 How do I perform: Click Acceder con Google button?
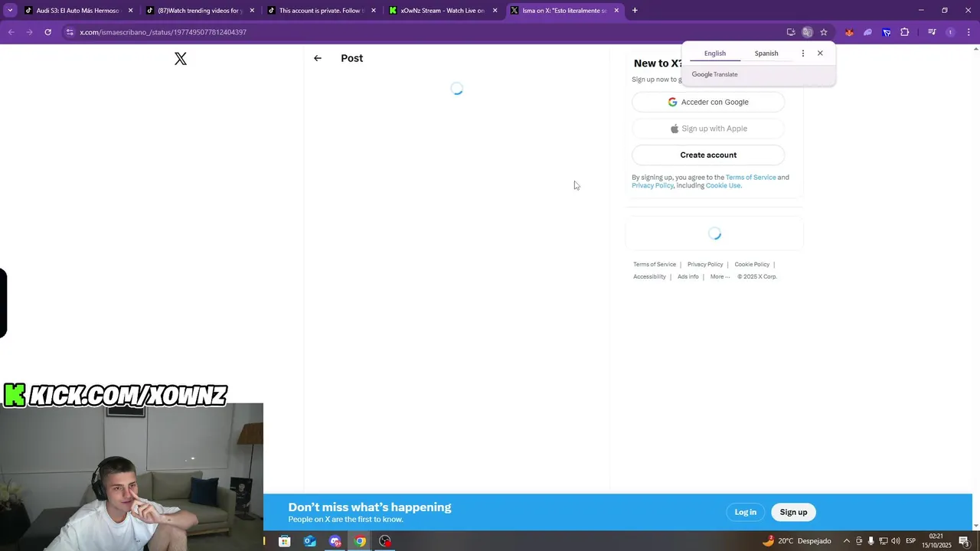(708, 102)
